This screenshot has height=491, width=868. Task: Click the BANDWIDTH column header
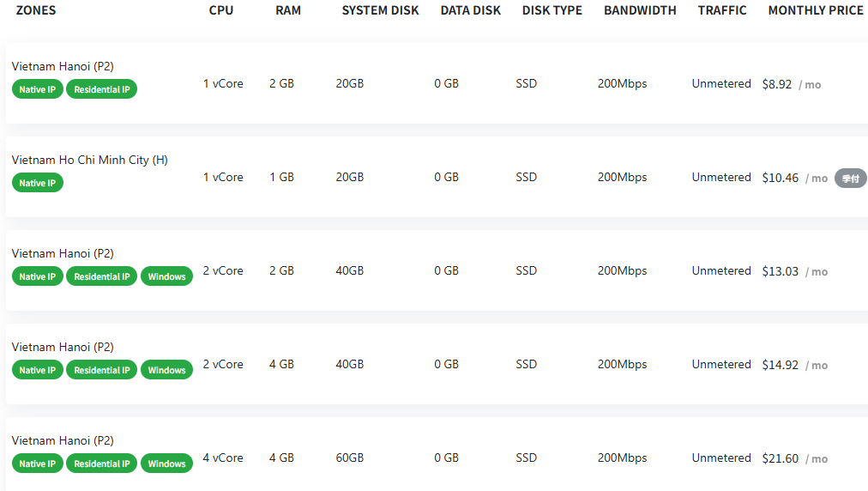[640, 10]
